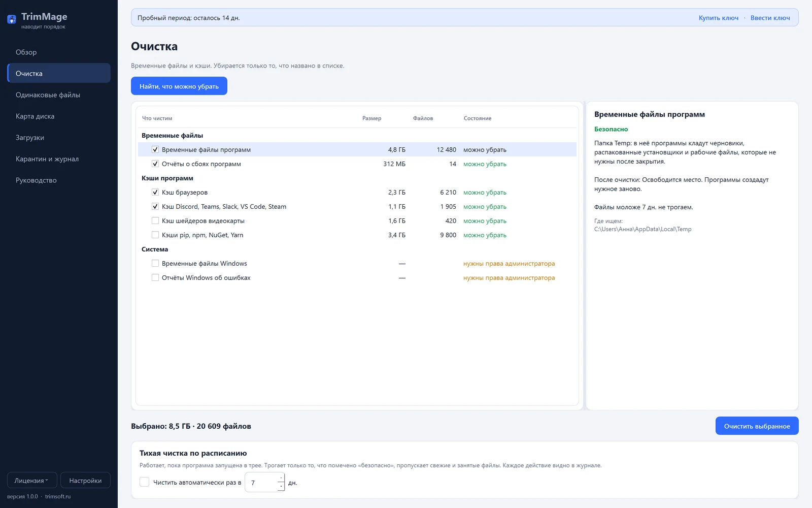This screenshot has height=508, width=812.
Task: Click the '4,8 ГБ' size value
Action: (x=397, y=150)
